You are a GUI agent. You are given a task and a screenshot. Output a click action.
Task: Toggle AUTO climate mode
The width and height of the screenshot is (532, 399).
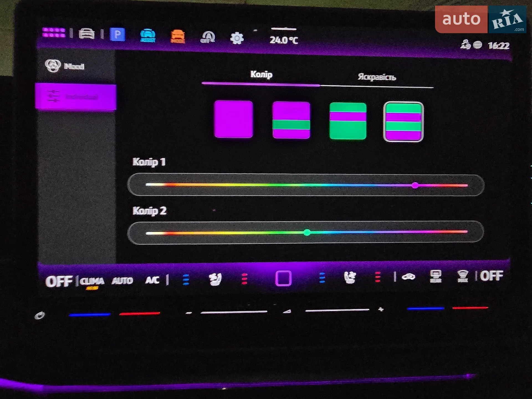coord(122,281)
